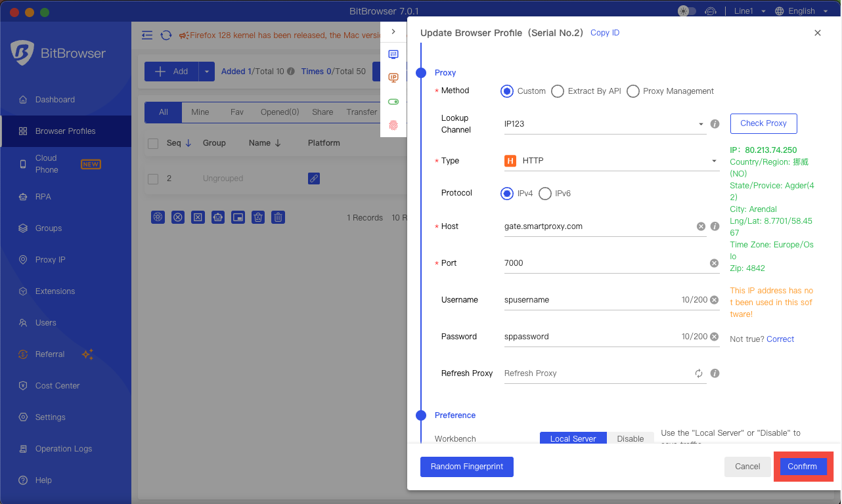Click info icon beside Refresh Proxy field
Screen dimensions: 842x504
tap(715, 373)
